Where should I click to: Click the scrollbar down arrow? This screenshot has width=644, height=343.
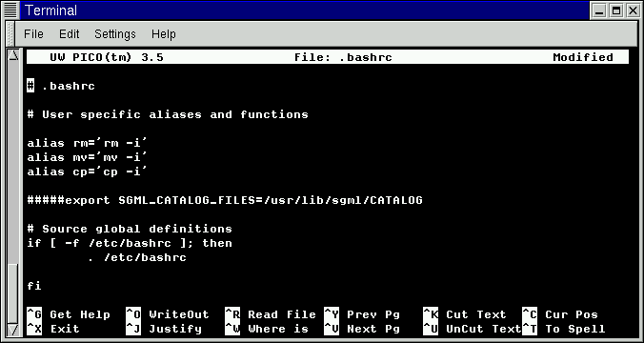(13, 330)
